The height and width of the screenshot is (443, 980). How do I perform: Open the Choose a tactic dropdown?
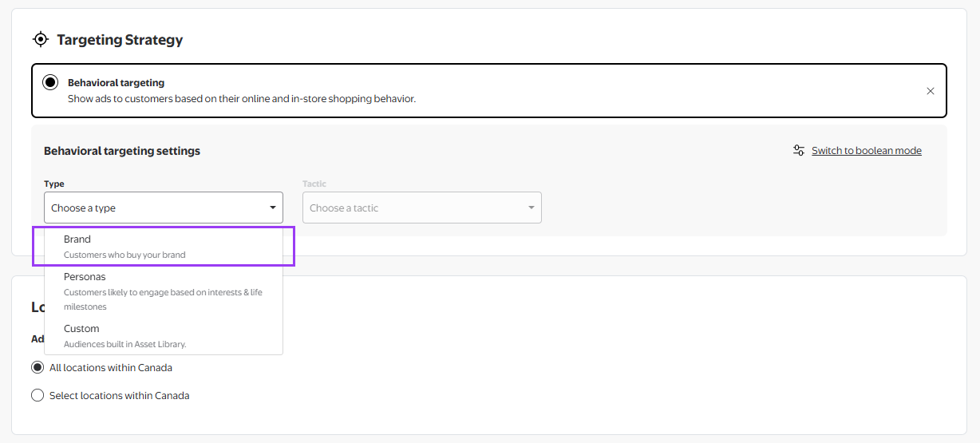pos(422,208)
